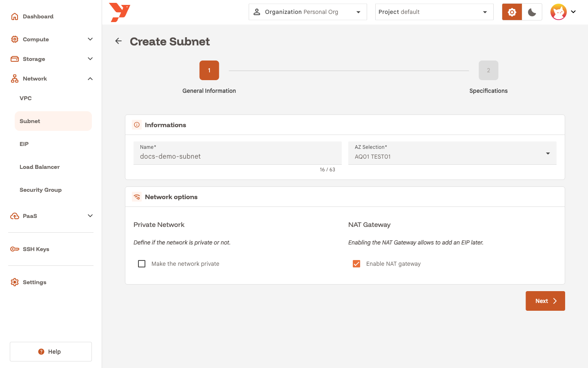Click step 2 Specifications
This screenshot has height=368, width=588.
coord(488,70)
